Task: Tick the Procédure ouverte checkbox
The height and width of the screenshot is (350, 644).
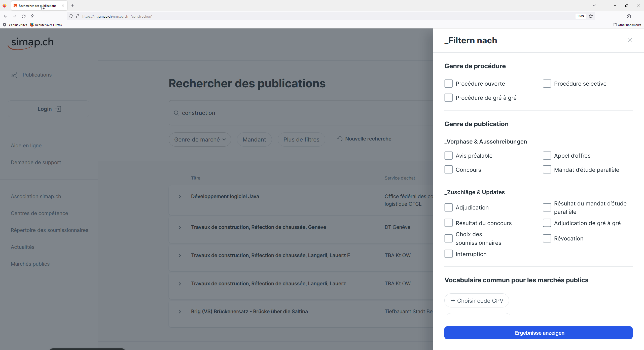Action: (448, 84)
